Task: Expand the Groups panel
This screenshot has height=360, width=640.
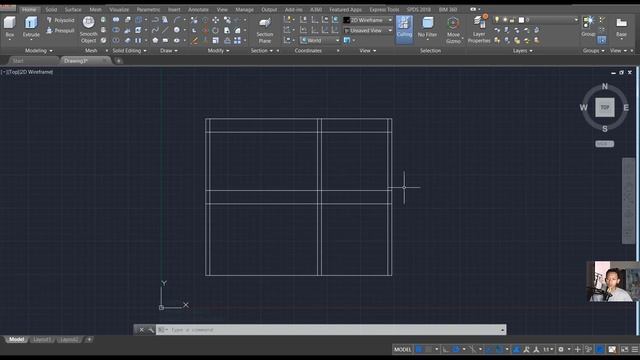Action: pos(593,51)
